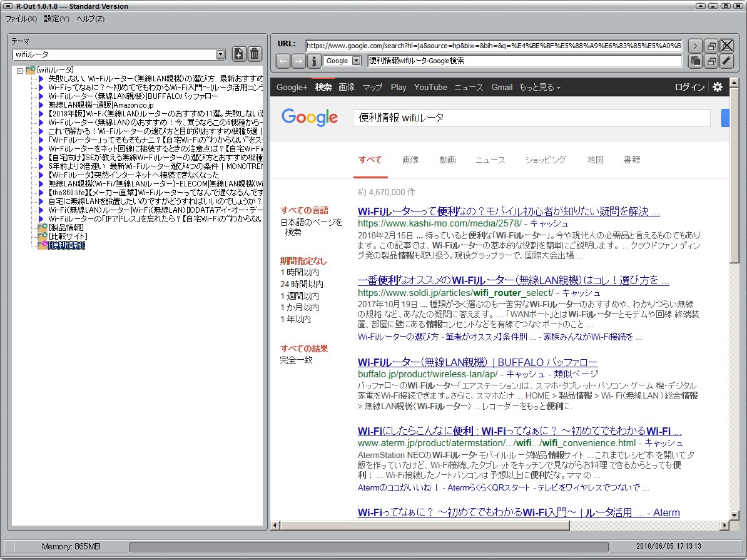Collapse the [wifiルータ] tree node
The image size is (747, 560).
click(x=19, y=71)
